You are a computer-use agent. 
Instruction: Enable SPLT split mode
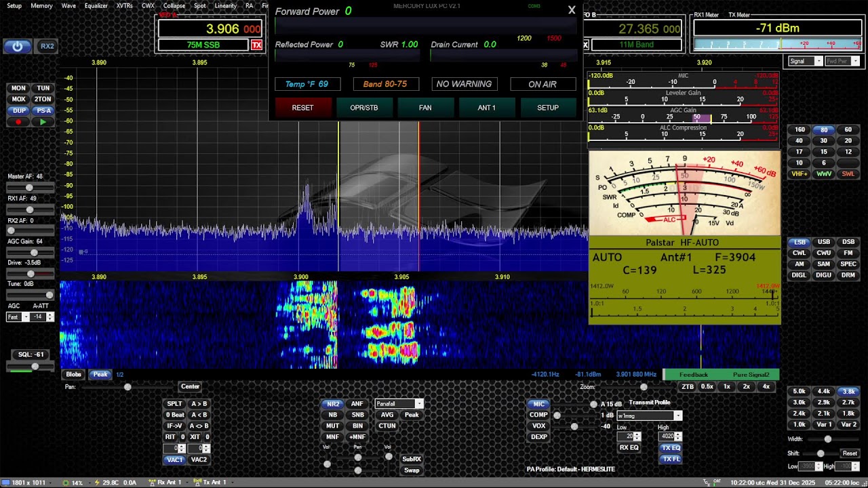[x=174, y=404]
